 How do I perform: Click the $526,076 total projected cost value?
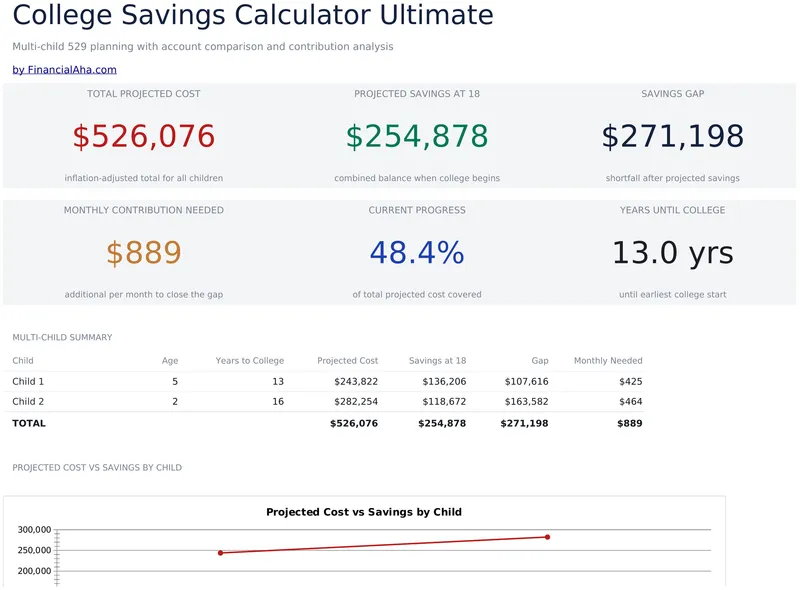tap(143, 136)
